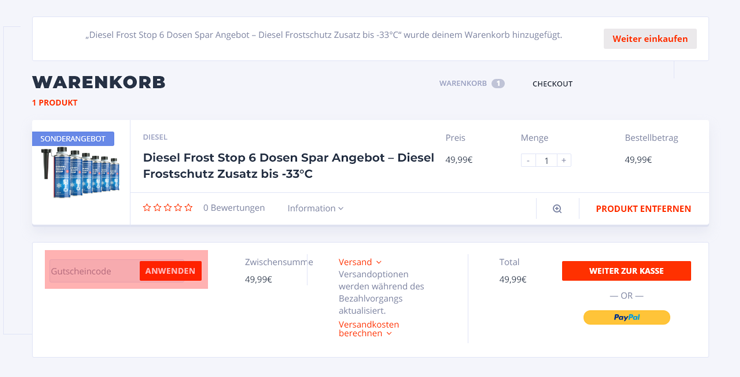Remove product via Produkt entfernen
This screenshot has width=740, height=377.
click(643, 209)
